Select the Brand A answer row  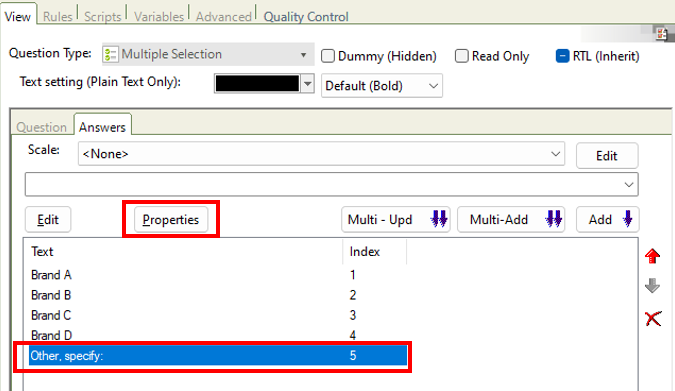tap(218, 275)
